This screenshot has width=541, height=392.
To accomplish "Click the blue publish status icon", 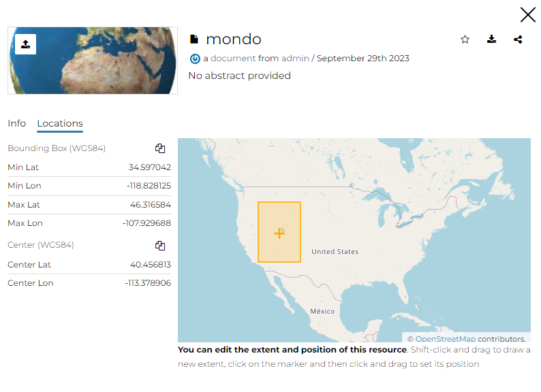I will coord(195,59).
